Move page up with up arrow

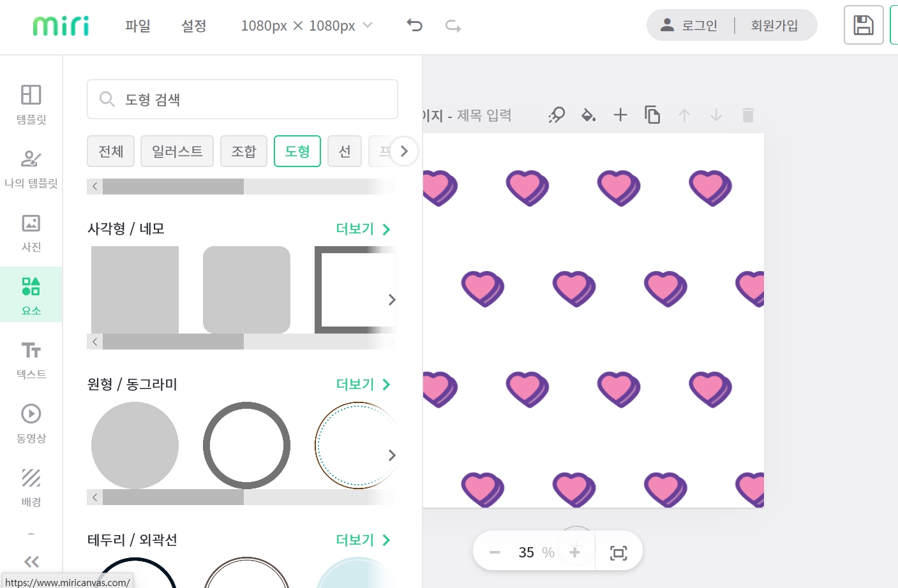pos(684,115)
